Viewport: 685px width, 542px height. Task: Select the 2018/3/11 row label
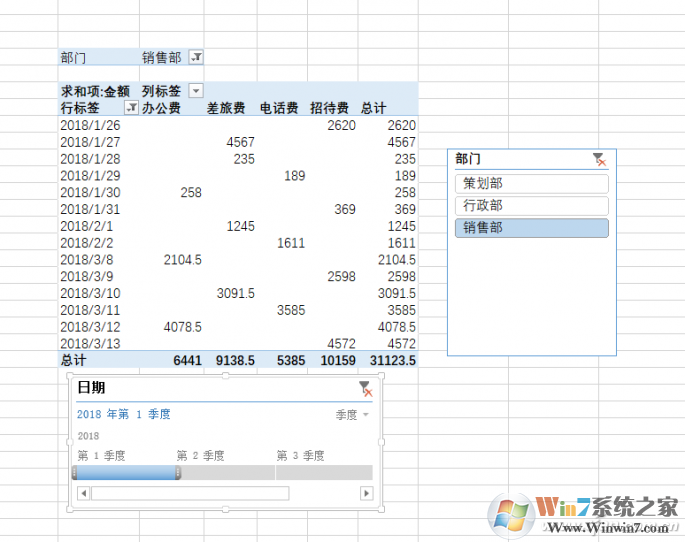click(x=90, y=310)
